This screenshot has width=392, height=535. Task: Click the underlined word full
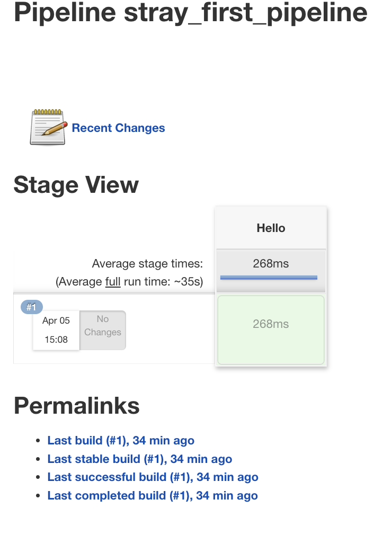coord(113,282)
